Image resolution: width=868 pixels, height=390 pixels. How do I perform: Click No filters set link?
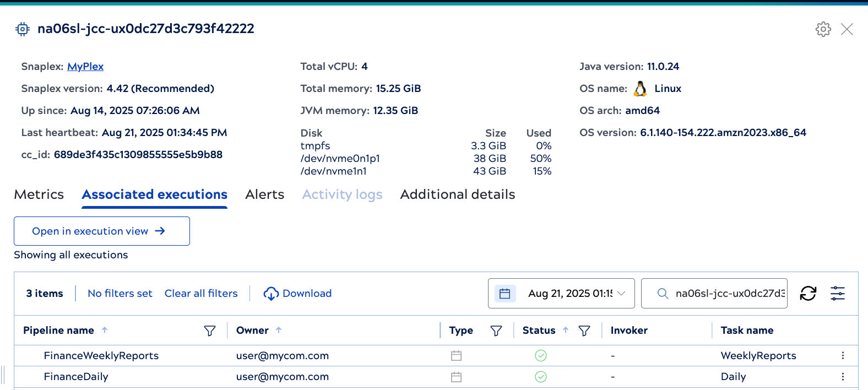pos(120,294)
